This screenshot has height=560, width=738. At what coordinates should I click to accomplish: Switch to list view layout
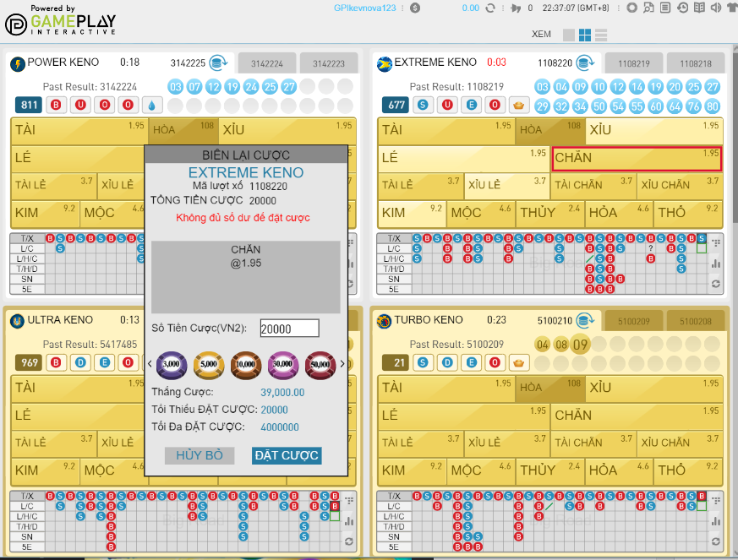(x=601, y=35)
